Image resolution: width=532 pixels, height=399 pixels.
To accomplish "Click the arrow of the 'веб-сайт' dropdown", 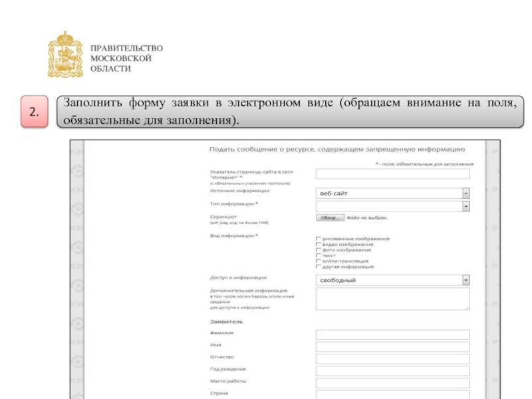I will 466,194.
